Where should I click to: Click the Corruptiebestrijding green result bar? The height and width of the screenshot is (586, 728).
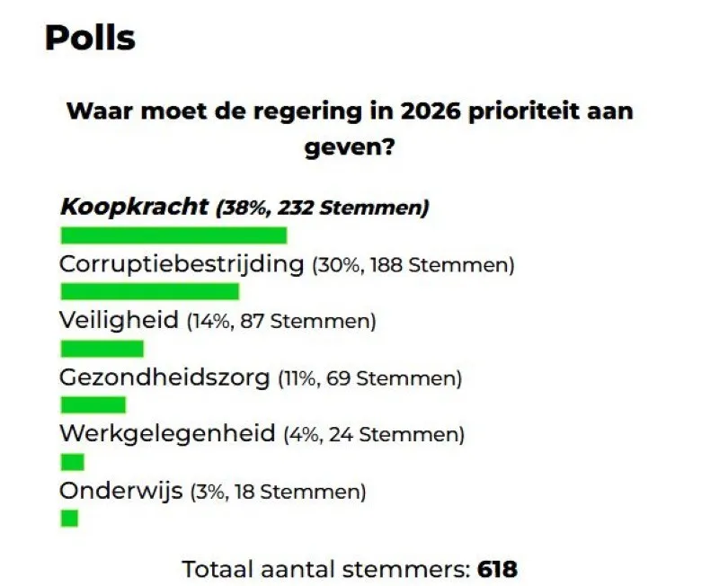[149, 291]
